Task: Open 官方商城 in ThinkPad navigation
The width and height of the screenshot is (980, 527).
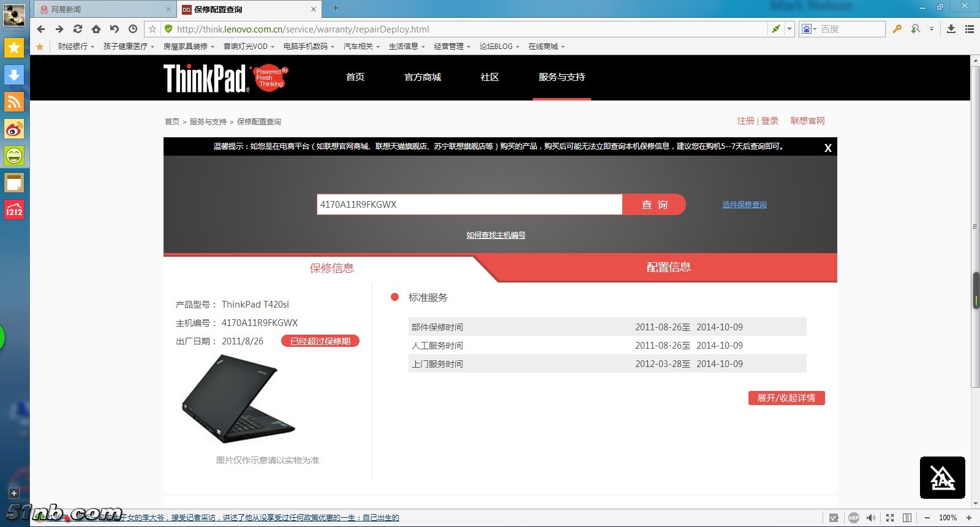Action: [423, 77]
